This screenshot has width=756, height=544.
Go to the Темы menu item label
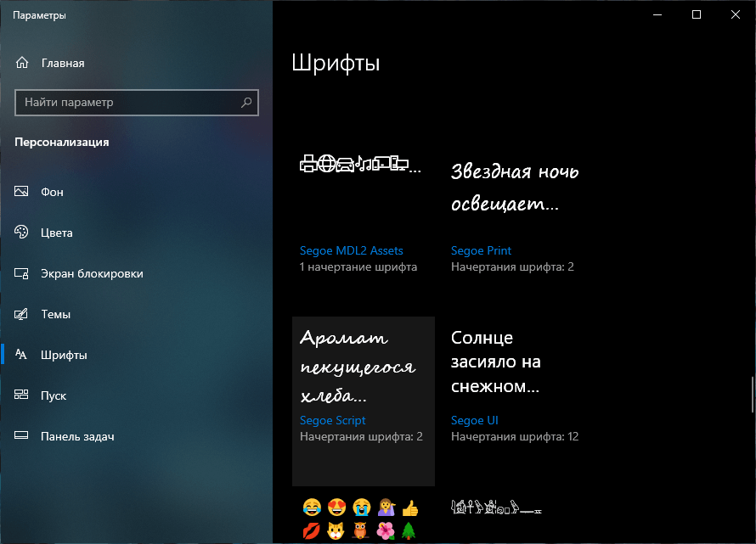[55, 314]
